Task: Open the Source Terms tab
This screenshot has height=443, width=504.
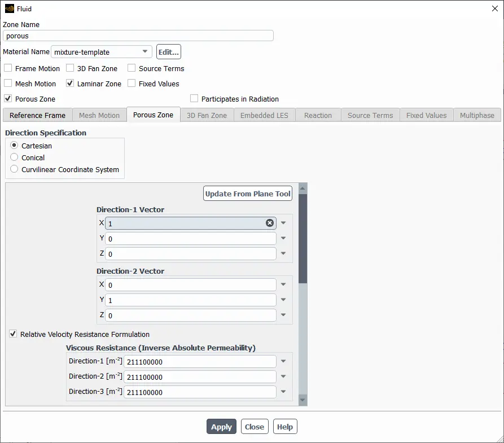Action: point(370,115)
